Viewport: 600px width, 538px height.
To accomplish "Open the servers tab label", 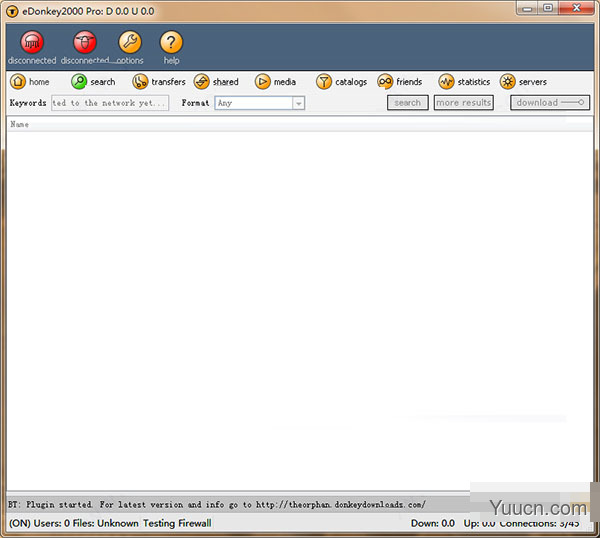I will (x=533, y=82).
